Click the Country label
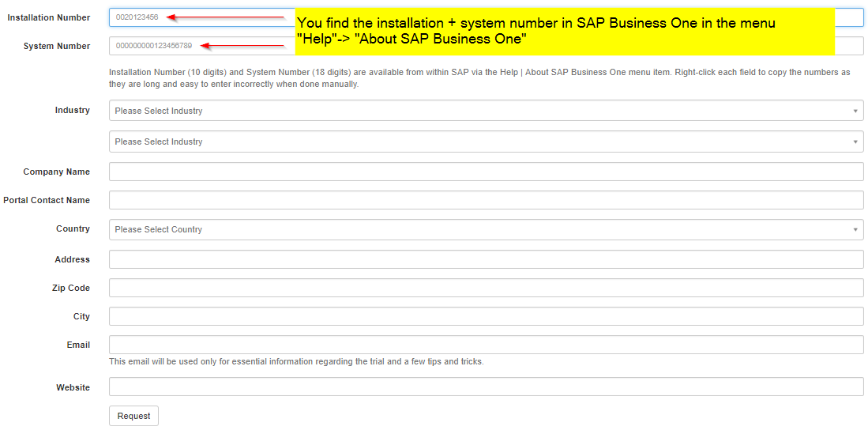 coord(73,229)
